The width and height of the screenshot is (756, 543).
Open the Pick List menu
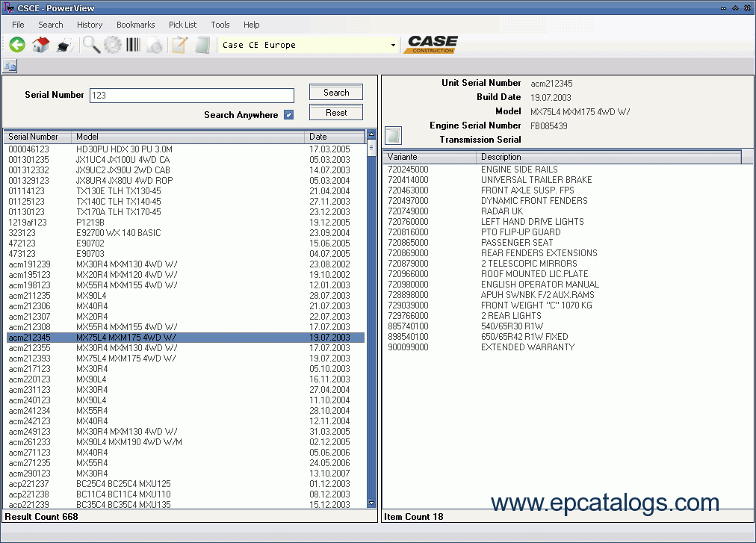183,25
